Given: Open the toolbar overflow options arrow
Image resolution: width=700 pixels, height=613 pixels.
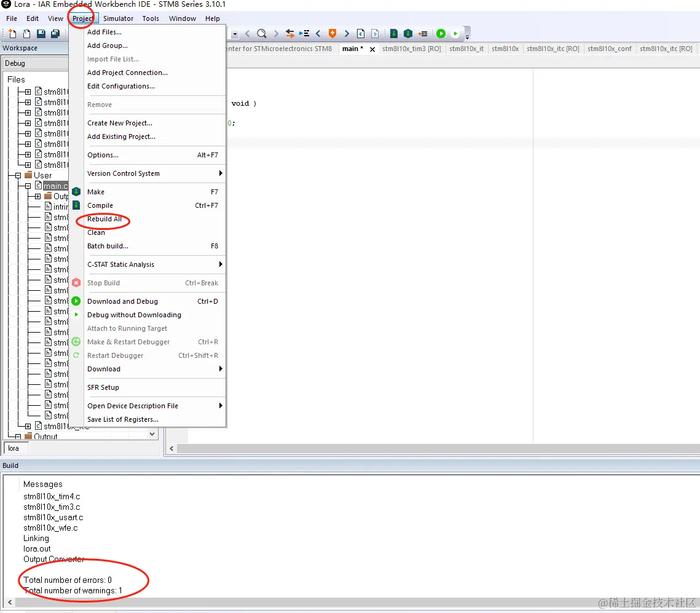Looking at the screenshot, I should (x=468, y=36).
